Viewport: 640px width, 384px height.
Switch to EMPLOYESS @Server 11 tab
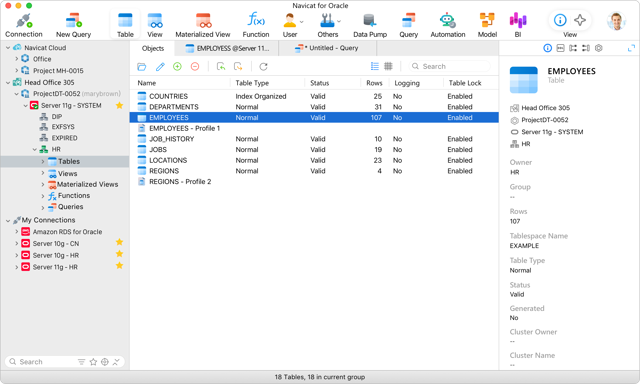tap(227, 48)
